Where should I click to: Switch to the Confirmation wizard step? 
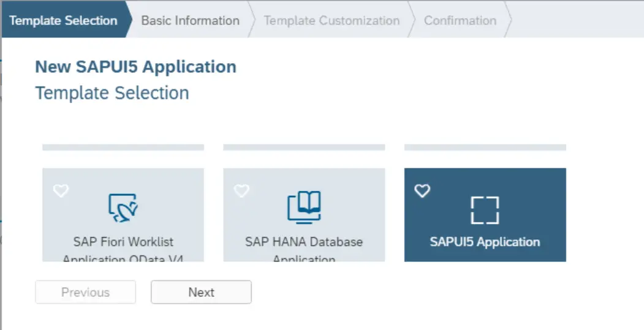(x=460, y=20)
